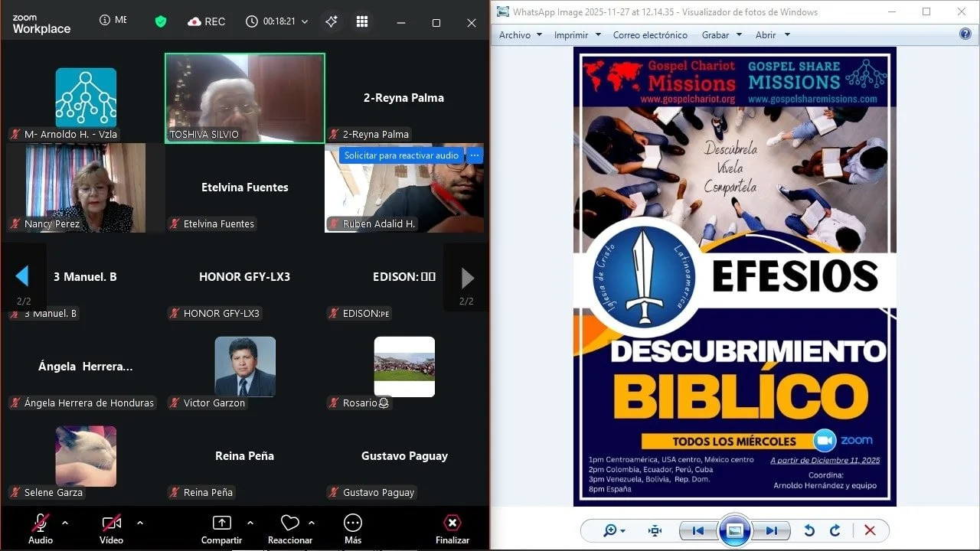Rotate the Efesios image clockwise
Viewport: 980px width, 551px height.
coord(835,530)
